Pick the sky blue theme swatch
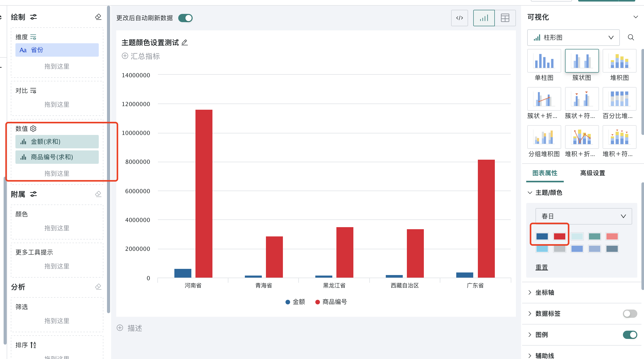Viewport: 644px width, 359px height. [x=542, y=249]
